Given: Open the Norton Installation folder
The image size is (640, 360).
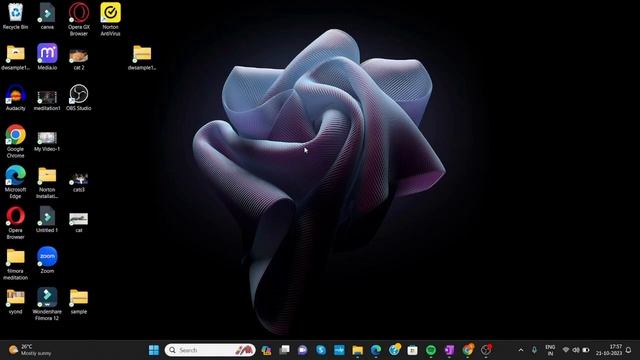Looking at the screenshot, I should (47, 182).
